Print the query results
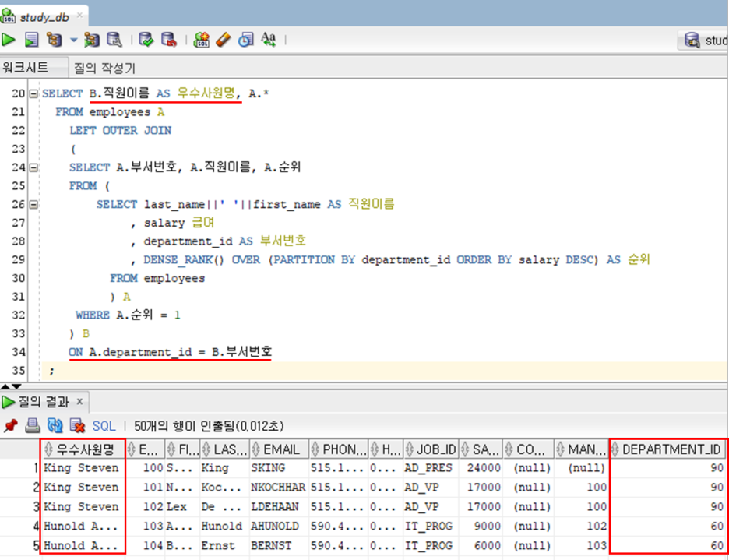This screenshot has width=729, height=560. (x=33, y=425)
